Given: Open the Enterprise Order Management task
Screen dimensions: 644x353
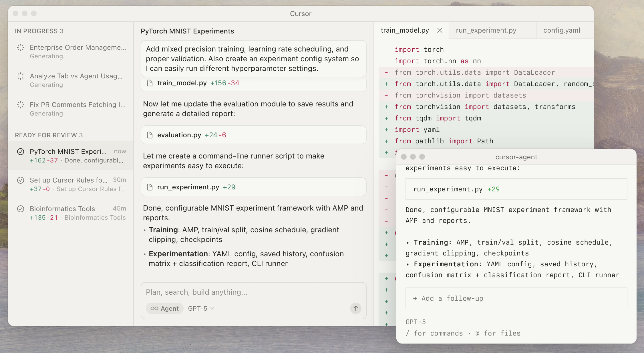Looking at the screenshot, I should point(71,51).
